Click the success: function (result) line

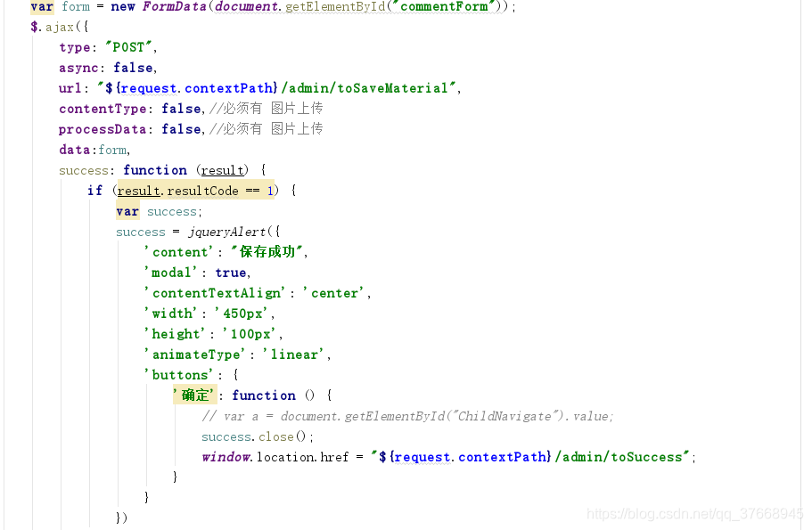pos(162,170)
